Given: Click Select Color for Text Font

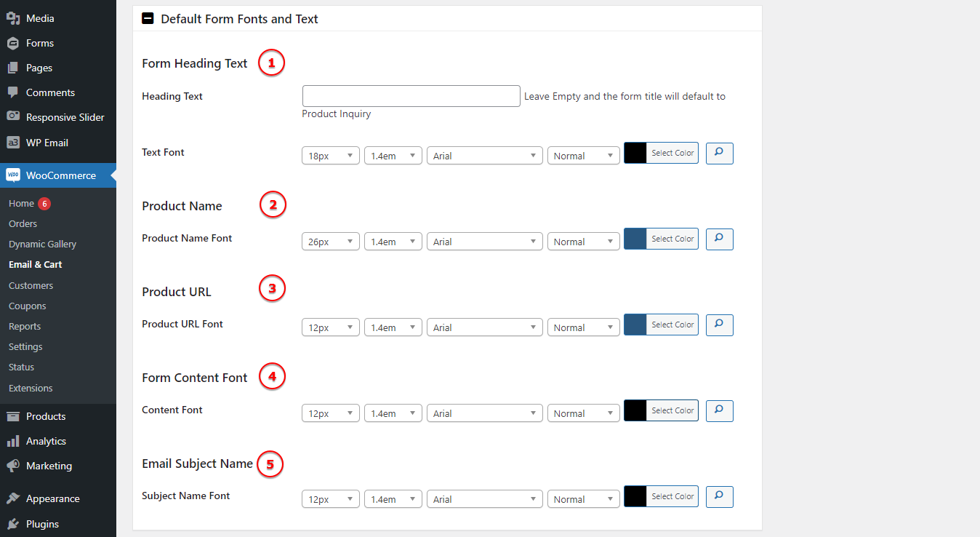Looking at the screenshot, I should (x=672, y=153).
